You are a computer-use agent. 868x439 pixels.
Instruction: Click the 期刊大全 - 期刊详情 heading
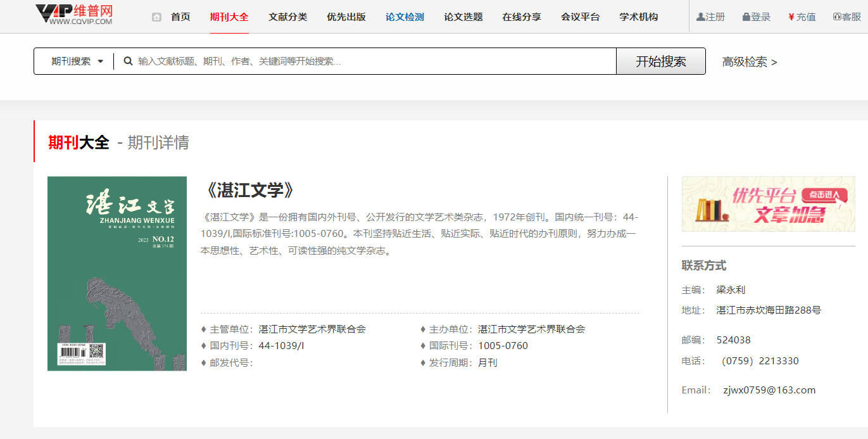pos(118,143)
